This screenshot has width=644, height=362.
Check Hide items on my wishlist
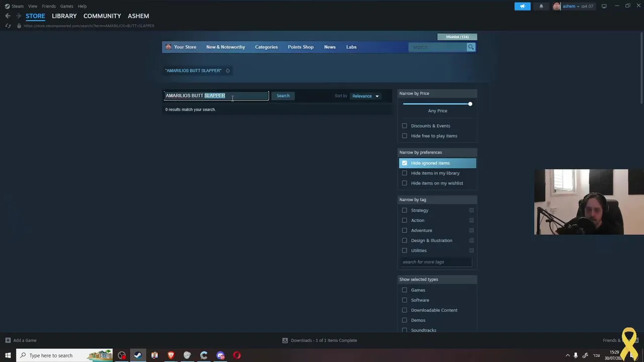[x=405, y=183]
